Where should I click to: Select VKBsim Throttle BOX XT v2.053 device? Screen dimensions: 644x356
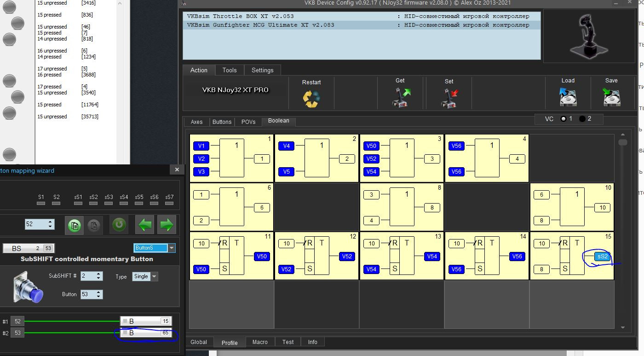coord(362,16)
